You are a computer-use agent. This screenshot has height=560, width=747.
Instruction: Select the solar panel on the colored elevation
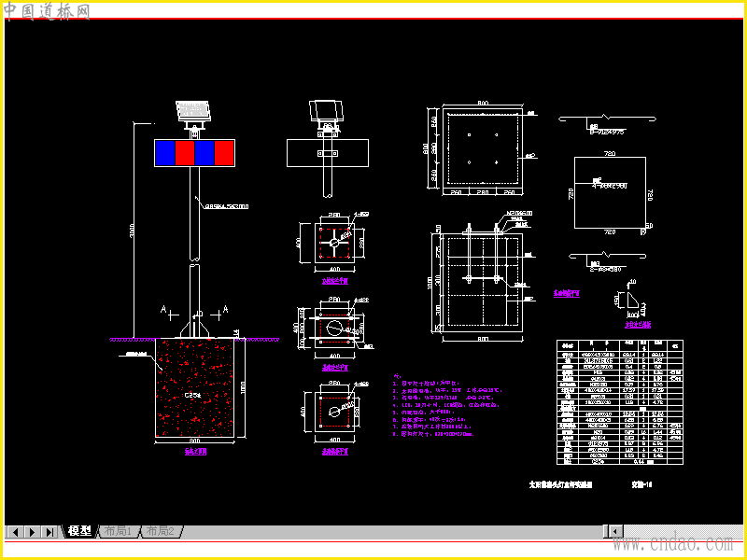pos(193,110)
